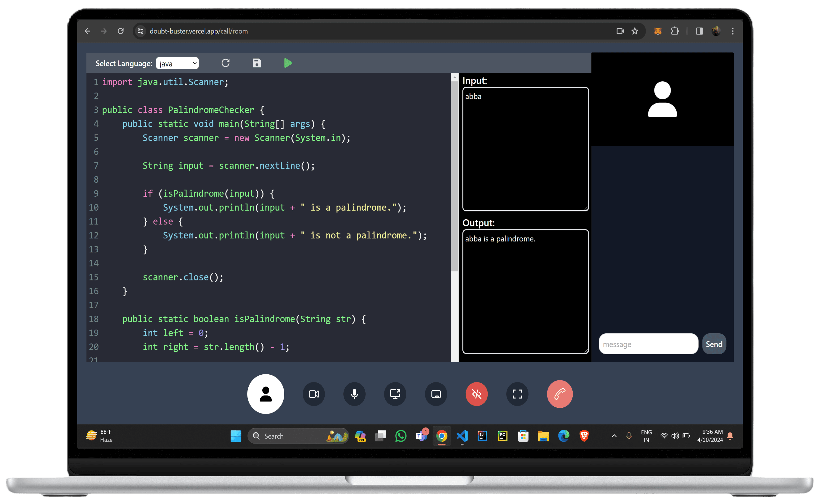Expand the system tray hidden icons chevron

click(614, 436)
